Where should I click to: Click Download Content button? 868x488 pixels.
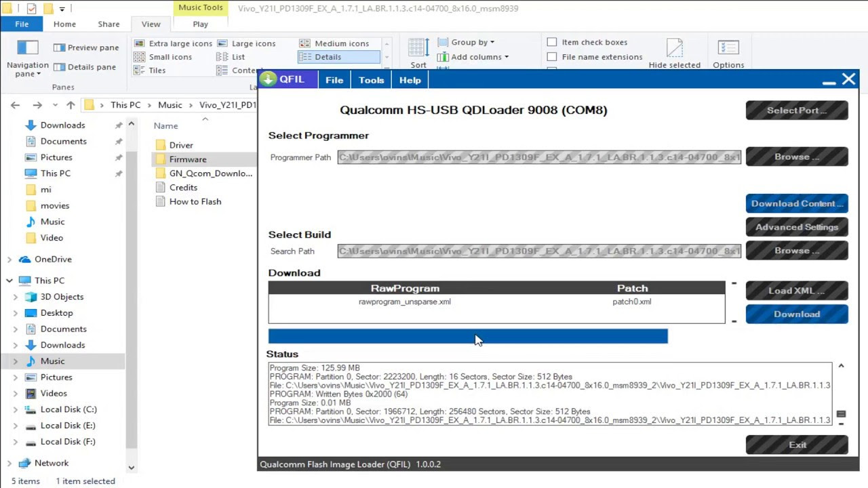(x=797, y=203)
